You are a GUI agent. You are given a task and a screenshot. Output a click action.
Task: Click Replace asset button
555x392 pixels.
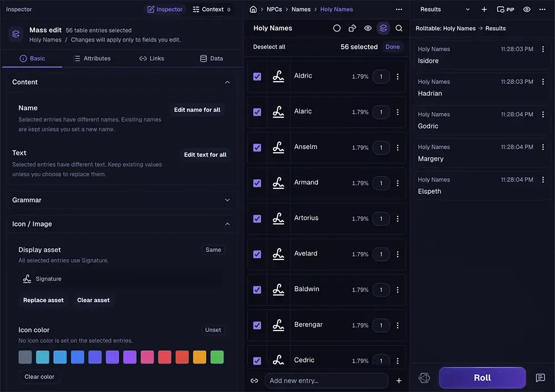(x=43, y=300)
